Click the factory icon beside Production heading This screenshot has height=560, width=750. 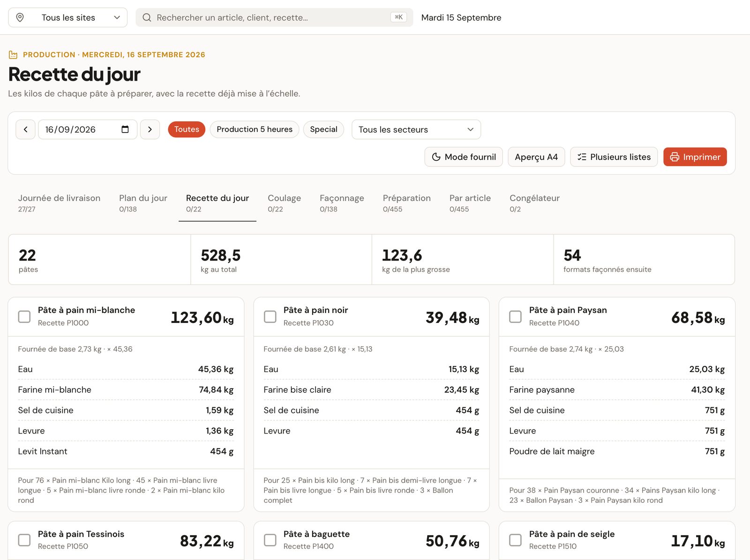(x=13, y=55)
